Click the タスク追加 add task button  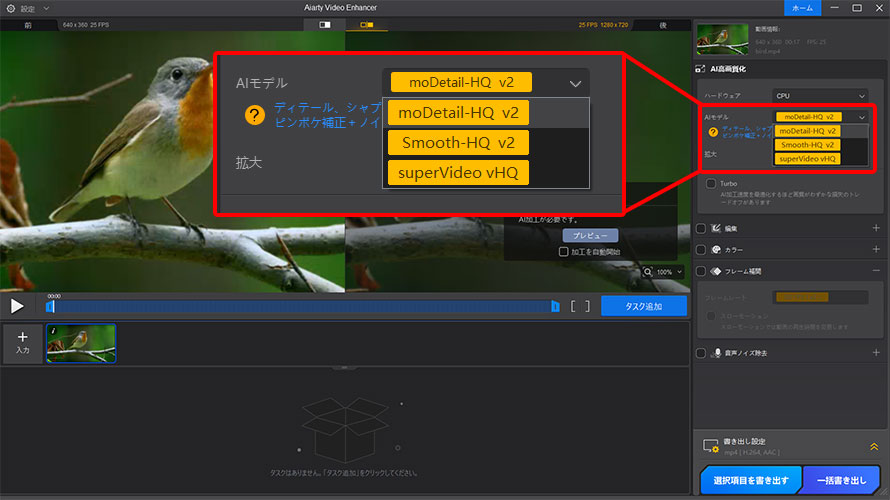click(x=644, y=306)
